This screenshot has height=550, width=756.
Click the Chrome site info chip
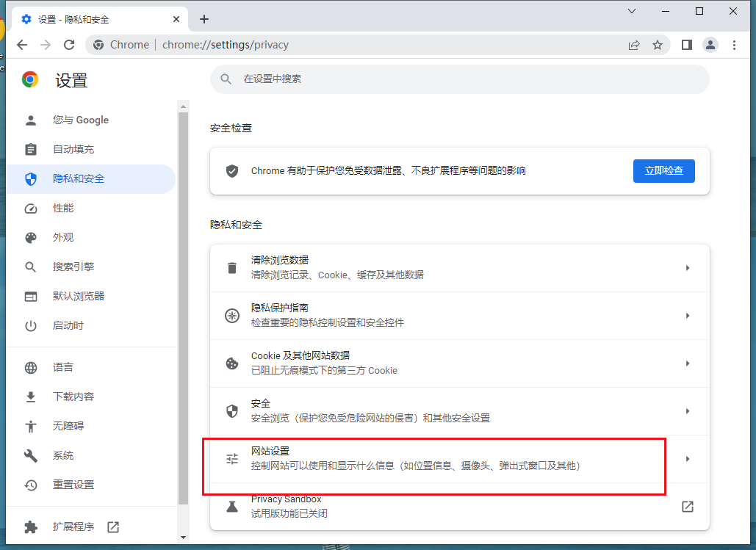[x=121, y=45]
